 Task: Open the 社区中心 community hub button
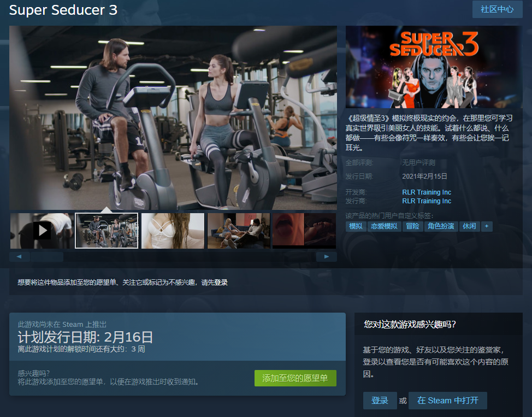click(x=497, y=9)
